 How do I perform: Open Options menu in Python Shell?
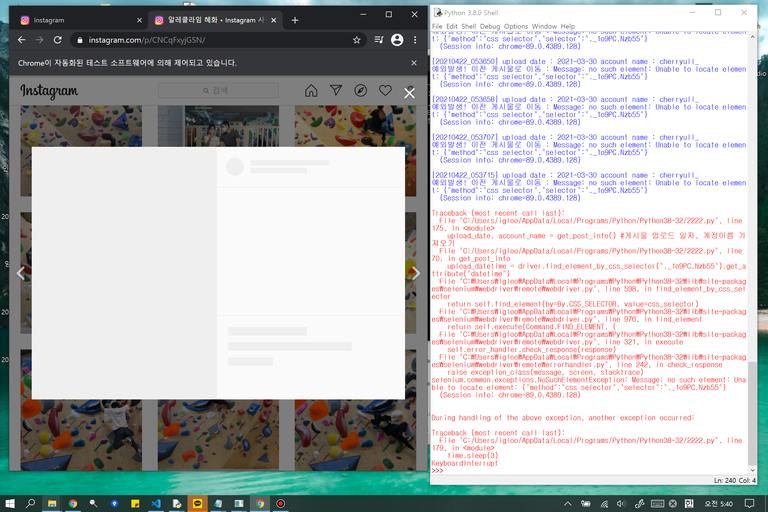(x=516, y=26)
